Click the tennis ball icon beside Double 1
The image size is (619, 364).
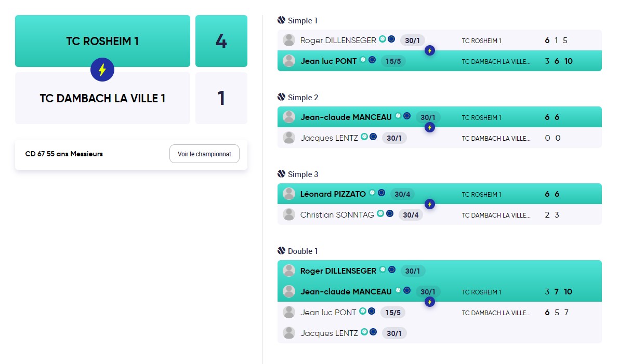click(x=281, y=250)
